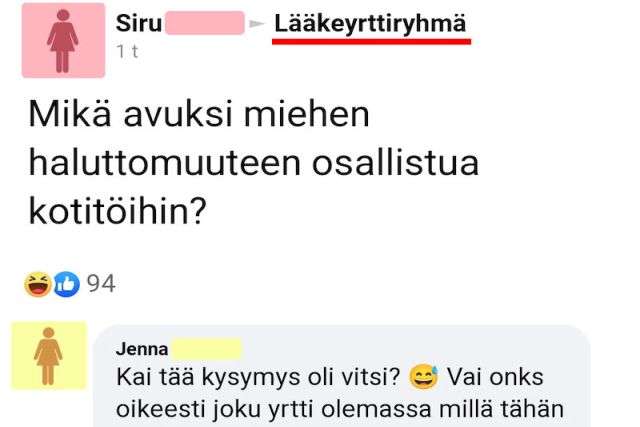Screen dimensions: 640x427
Task: Click the laughing reaction emoji icon
Action: coord(38,284)
